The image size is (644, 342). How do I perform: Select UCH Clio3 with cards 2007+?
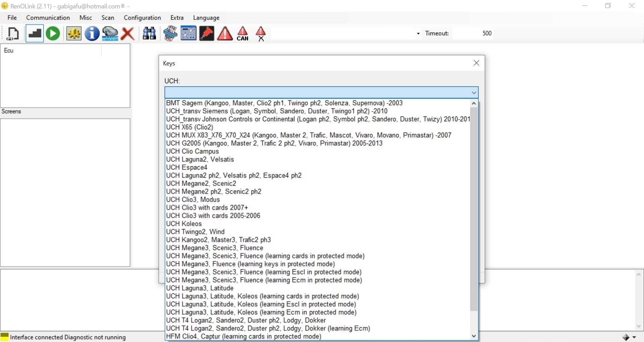click(x=318, y=208)
